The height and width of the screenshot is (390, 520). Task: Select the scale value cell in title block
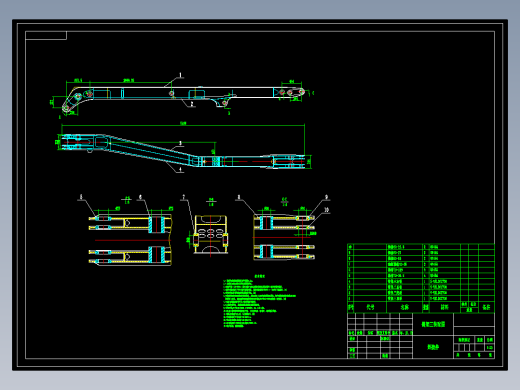click(x=490, y=348)
